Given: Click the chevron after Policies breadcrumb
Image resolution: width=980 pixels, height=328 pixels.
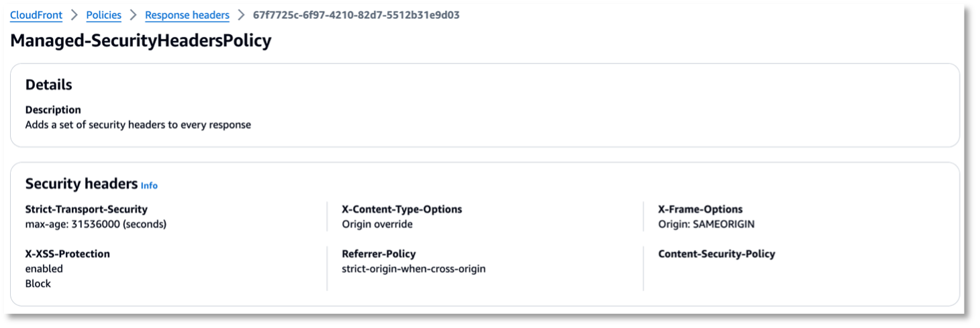Looking at the screenshot, I should (133, 15).
